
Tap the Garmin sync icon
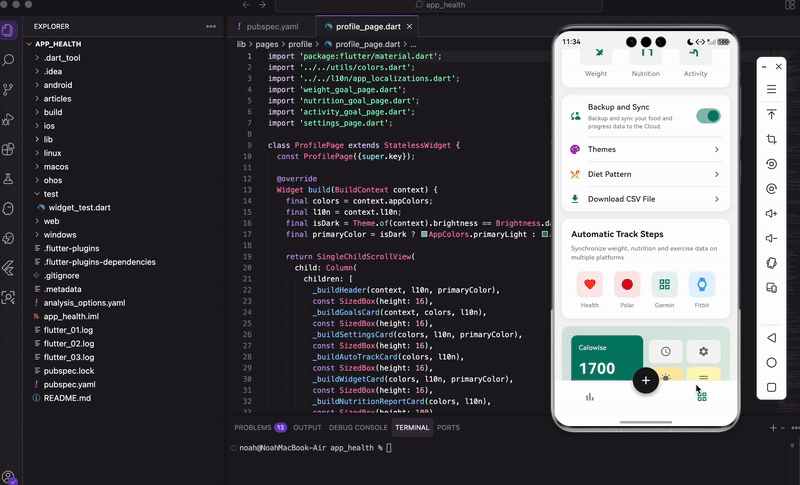(x=665, y=284)
